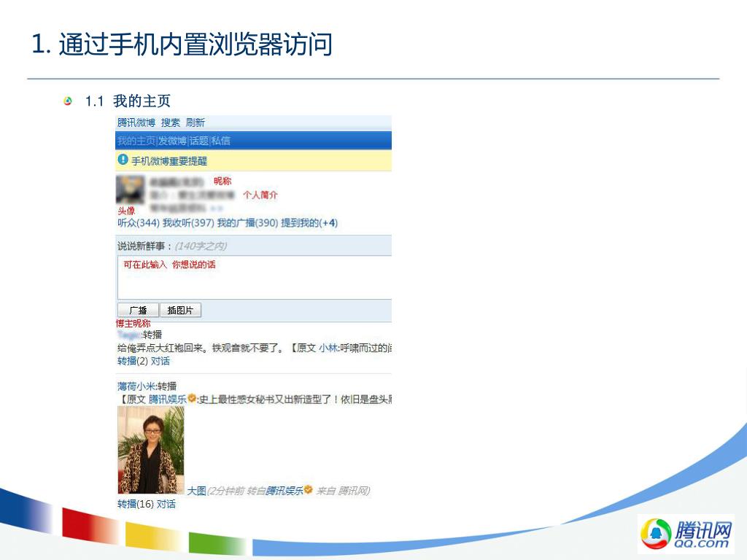Go to the 私信 tab

221,141
